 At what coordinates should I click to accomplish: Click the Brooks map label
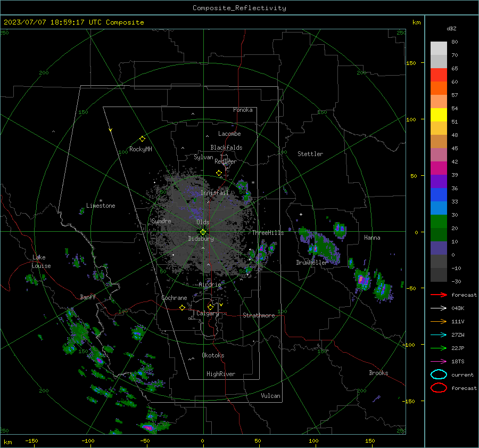[x=378, y=373]
